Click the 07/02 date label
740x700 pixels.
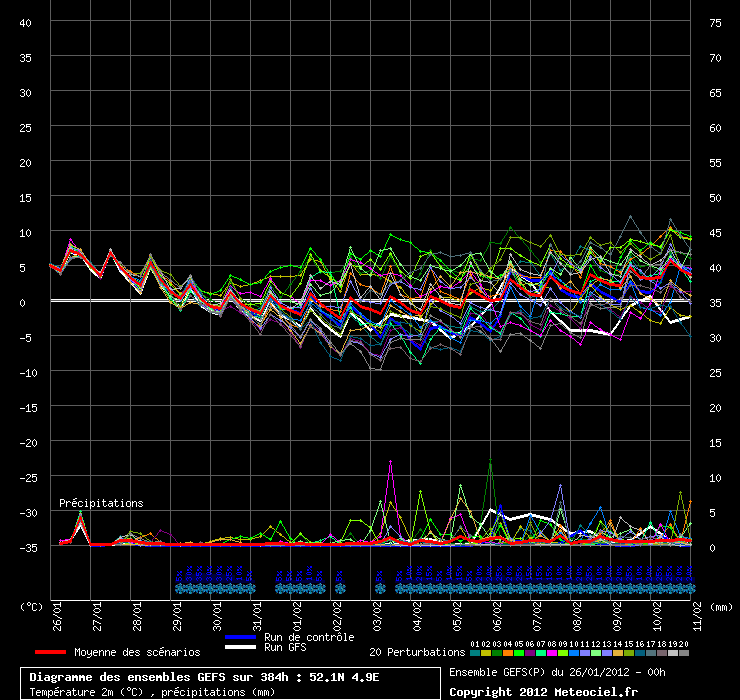pos(538,616)
